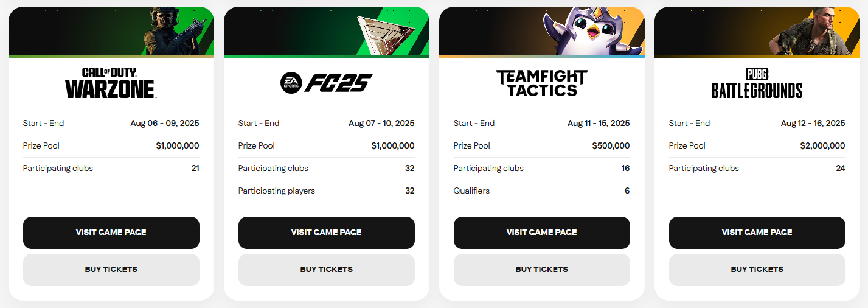Select Warzone dates Aug 06 - 09, 2025
This screenshot has width=868, height=308.
[x=165, y=124]
